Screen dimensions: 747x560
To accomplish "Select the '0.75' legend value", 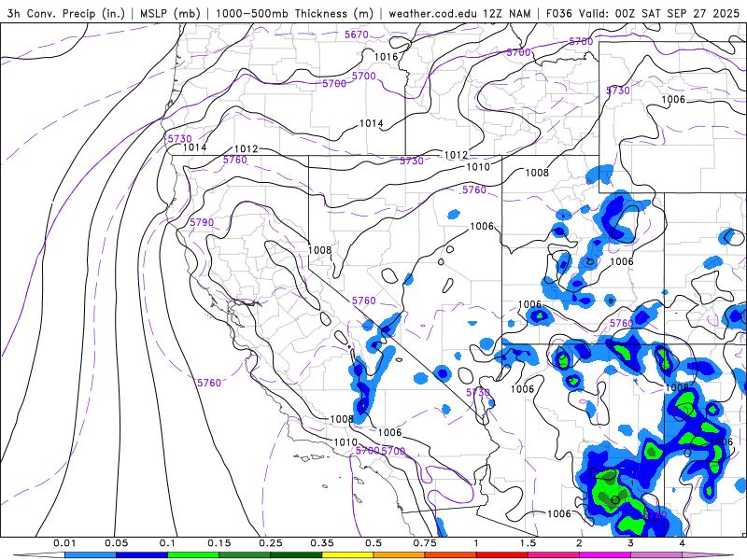I will pyautogui.click(x=425, y=543).
